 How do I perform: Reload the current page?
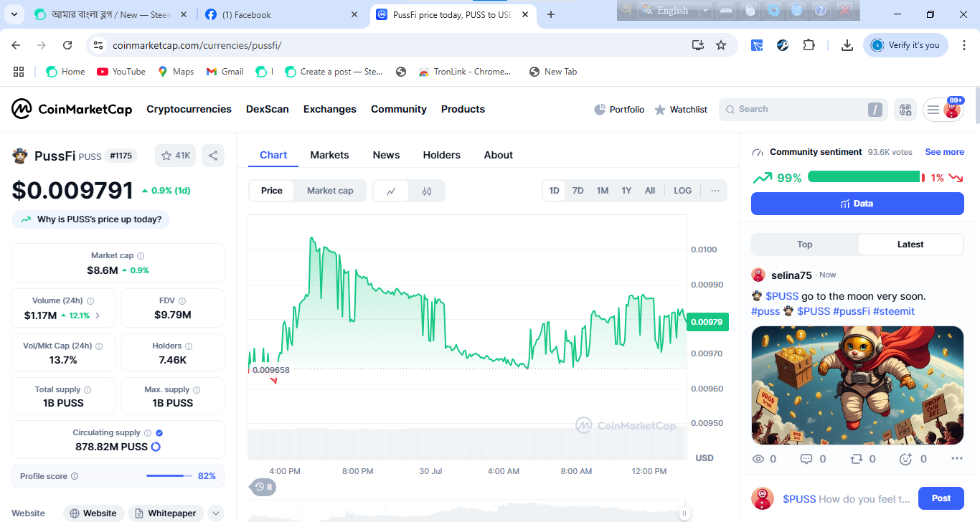click(67, 45)
